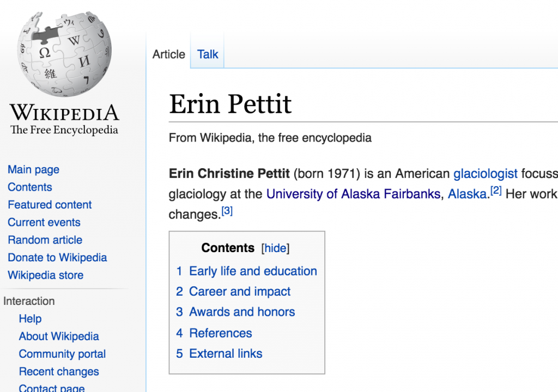This screenshot has width=558, height=392.
Task: Click citation reference number 3
Action: click(227, 211)
